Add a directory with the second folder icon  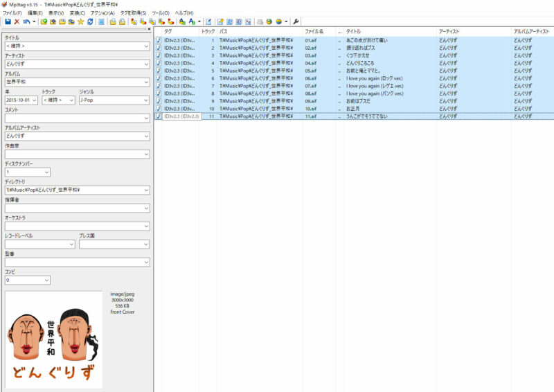53,21
